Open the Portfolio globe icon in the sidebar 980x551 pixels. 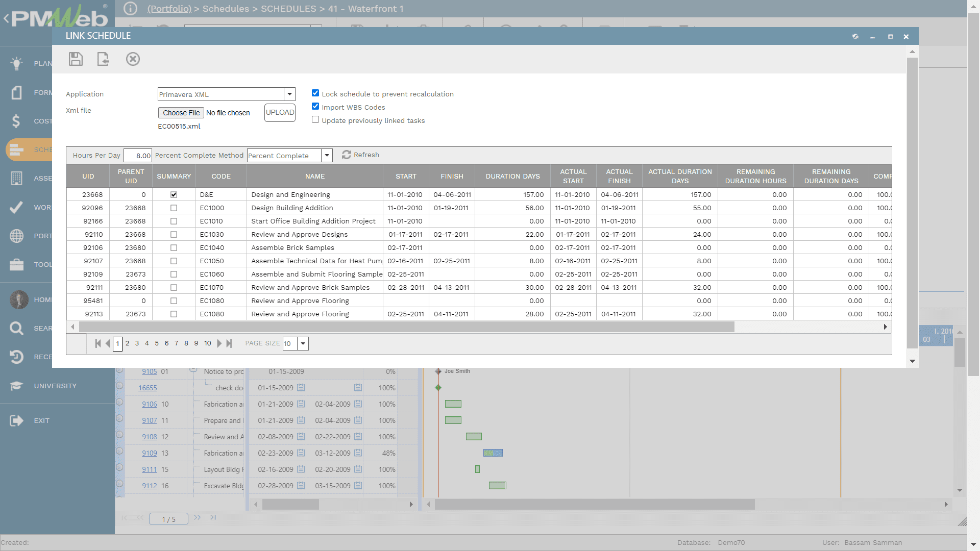(x=16, y=236)
